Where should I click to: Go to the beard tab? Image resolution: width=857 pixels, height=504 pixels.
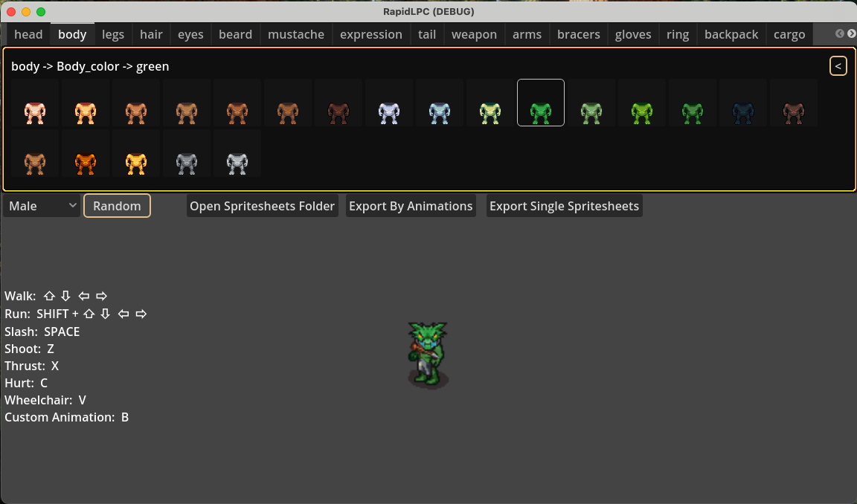pos(236,34)
